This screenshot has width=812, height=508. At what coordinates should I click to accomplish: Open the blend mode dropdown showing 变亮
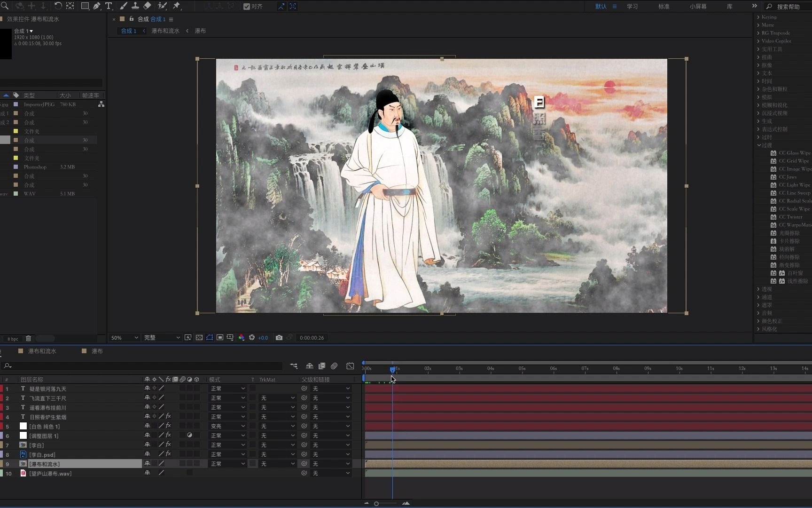pos(227,426)
